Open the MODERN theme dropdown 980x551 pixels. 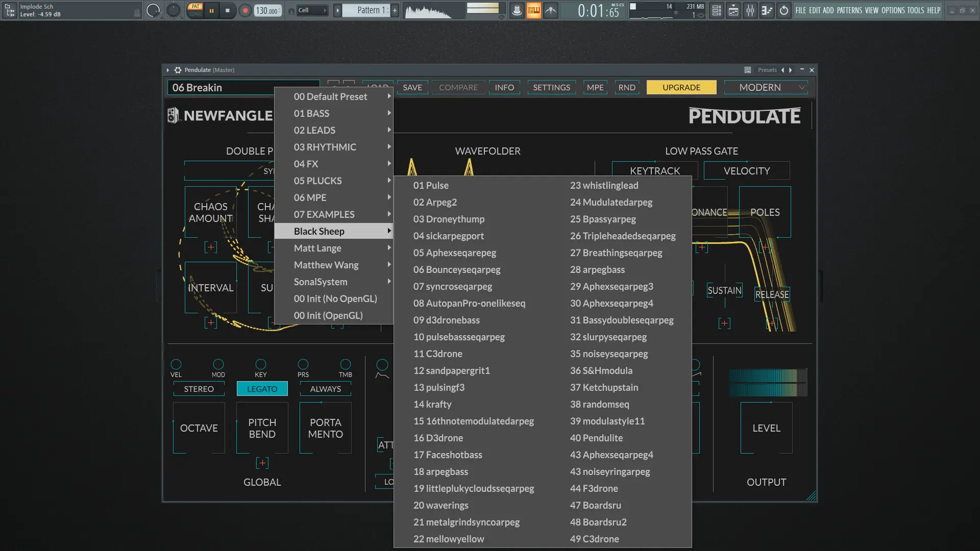(766, 87)
